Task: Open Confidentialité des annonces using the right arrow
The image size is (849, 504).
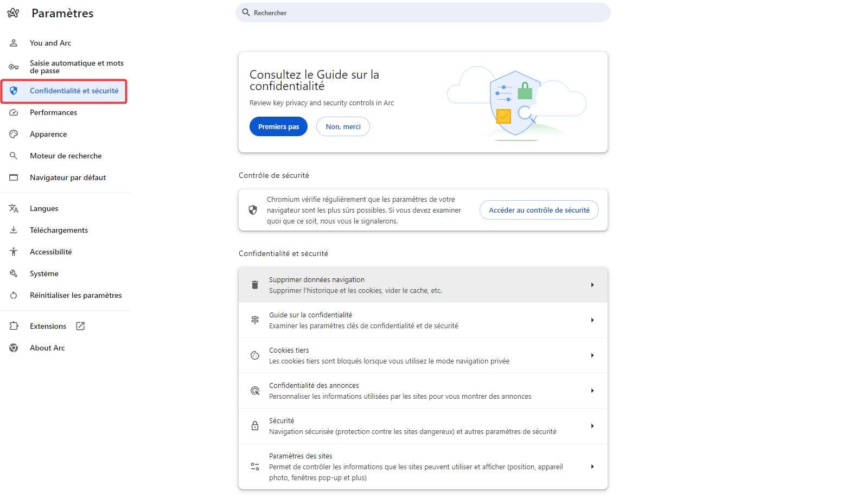Action: point(592,391)
